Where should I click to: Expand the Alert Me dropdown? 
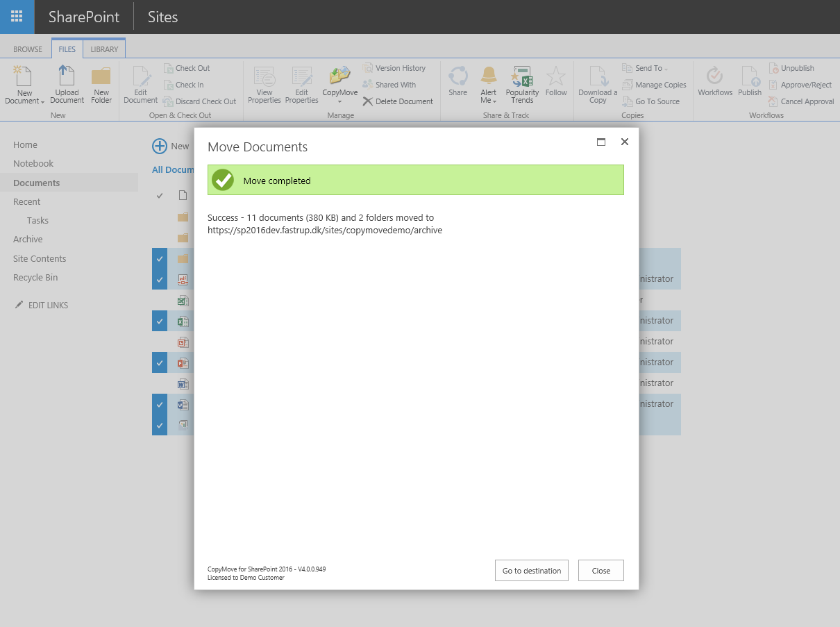click(495, 101)
